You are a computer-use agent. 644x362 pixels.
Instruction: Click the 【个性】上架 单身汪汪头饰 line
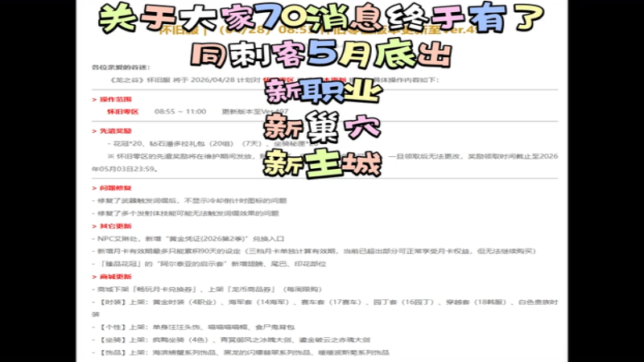pyautogui.click(x=193, y=327)
